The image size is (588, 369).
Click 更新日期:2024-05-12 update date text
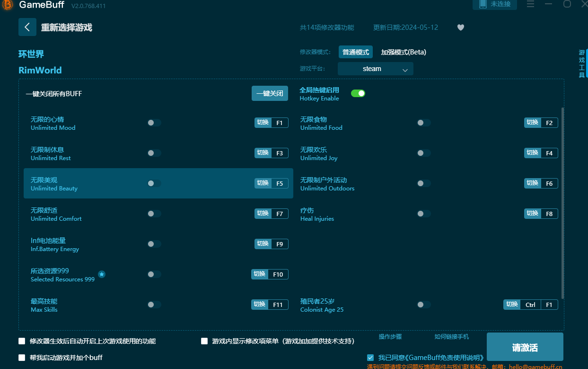(405, 27)
